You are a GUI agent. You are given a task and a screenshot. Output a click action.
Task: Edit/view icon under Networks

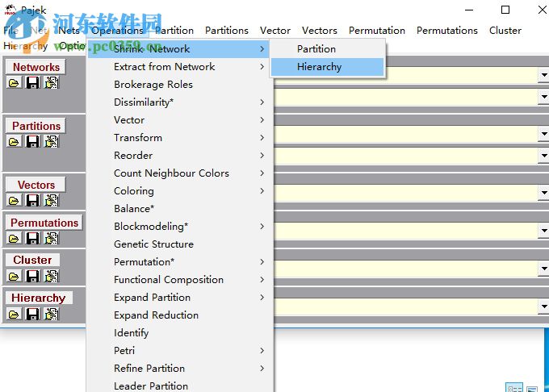52,83
